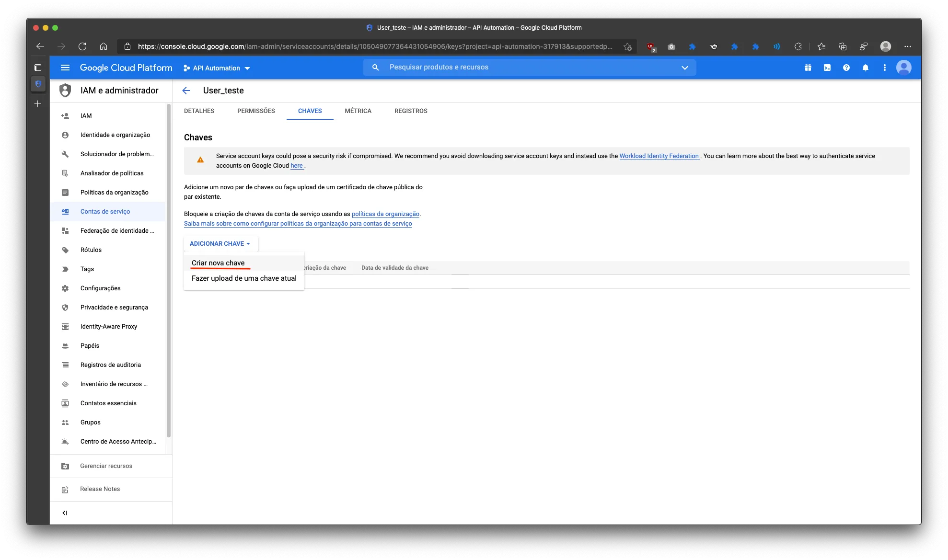
Task: Open browser extensions puzzle icon
Action: 798,46
